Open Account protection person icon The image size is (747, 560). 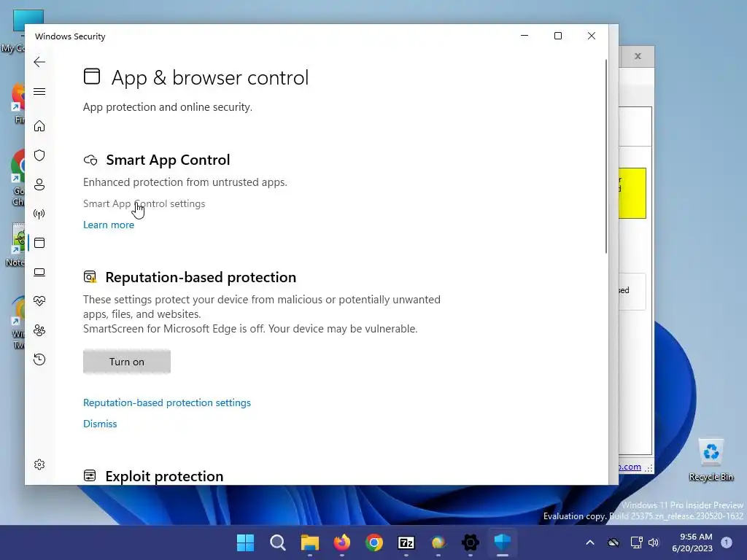[x=39, y=184]
